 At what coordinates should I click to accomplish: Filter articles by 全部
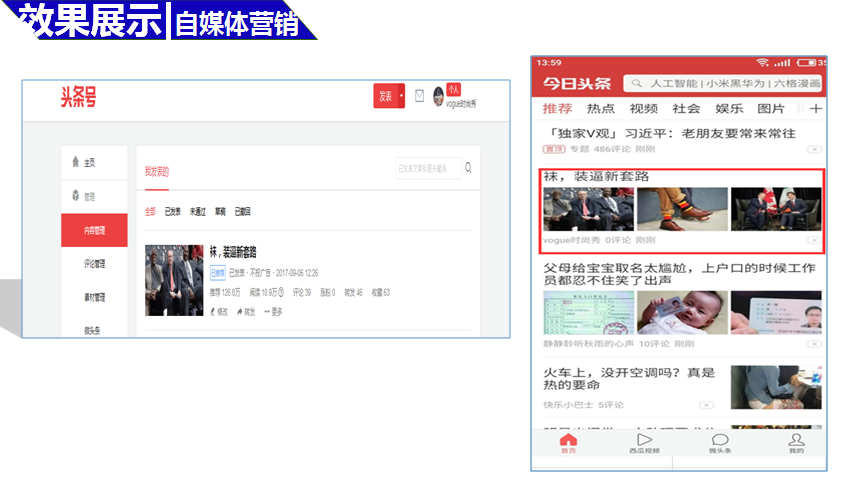pyautogui.click(x=150, y=211)
